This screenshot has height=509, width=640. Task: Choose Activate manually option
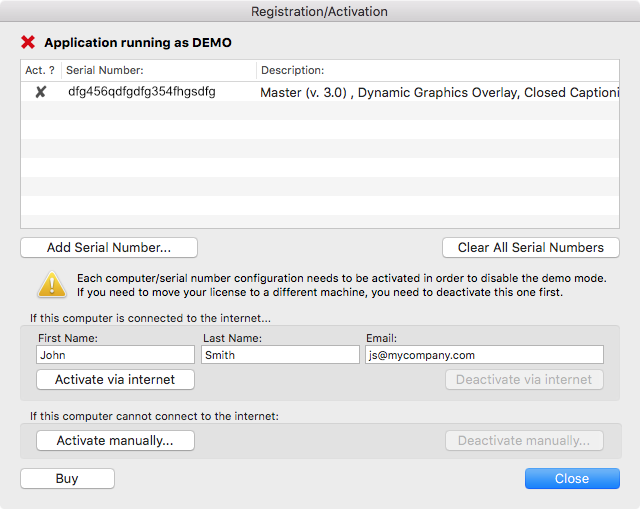click(x=116, y=440)
